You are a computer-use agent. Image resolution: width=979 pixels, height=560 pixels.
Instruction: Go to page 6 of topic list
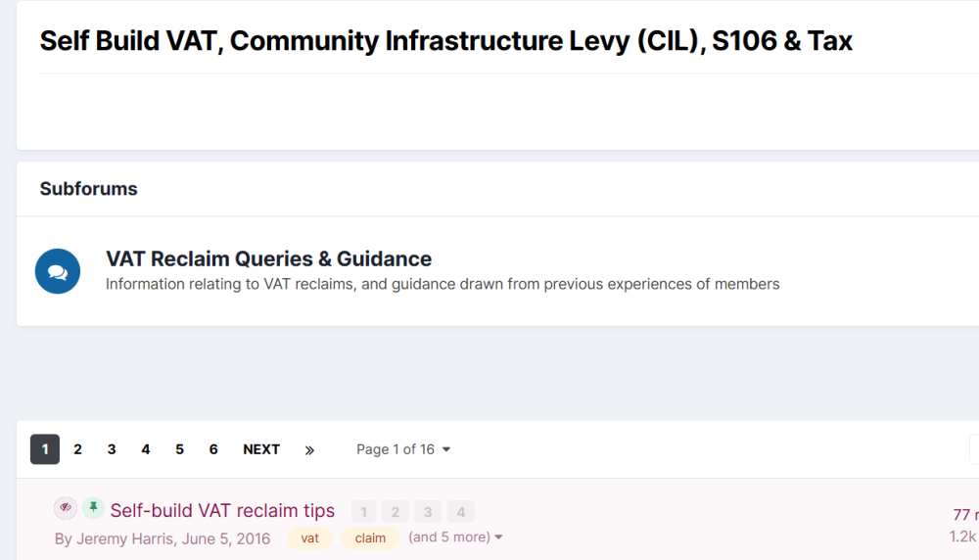point(212,449)
